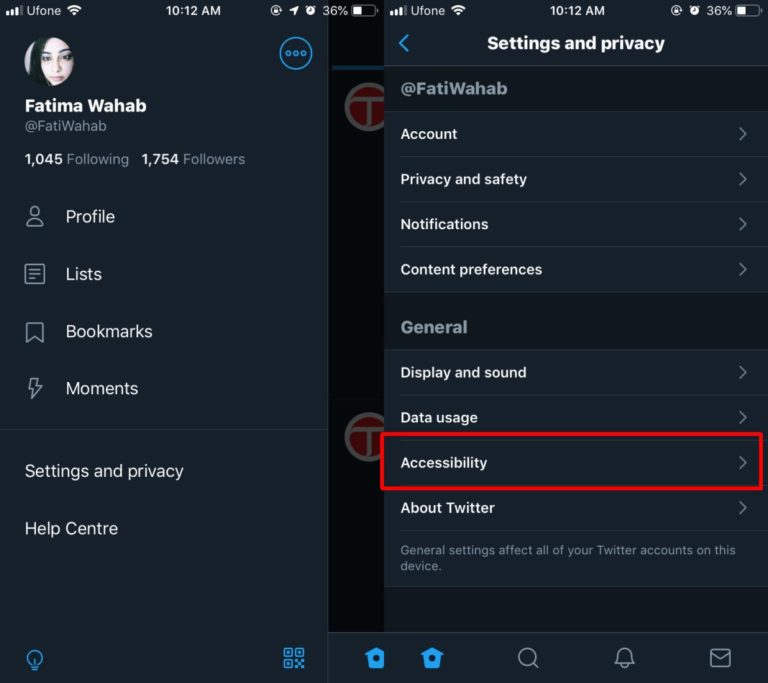Open Moments from the side menu

[x=81, y=389]
